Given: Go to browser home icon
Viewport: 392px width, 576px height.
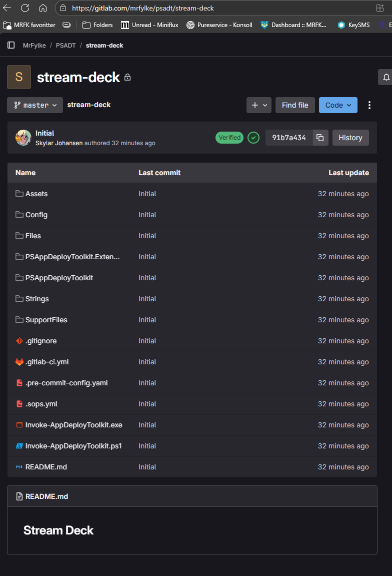Looking at the screenshot, I should (x=43, y=8).
